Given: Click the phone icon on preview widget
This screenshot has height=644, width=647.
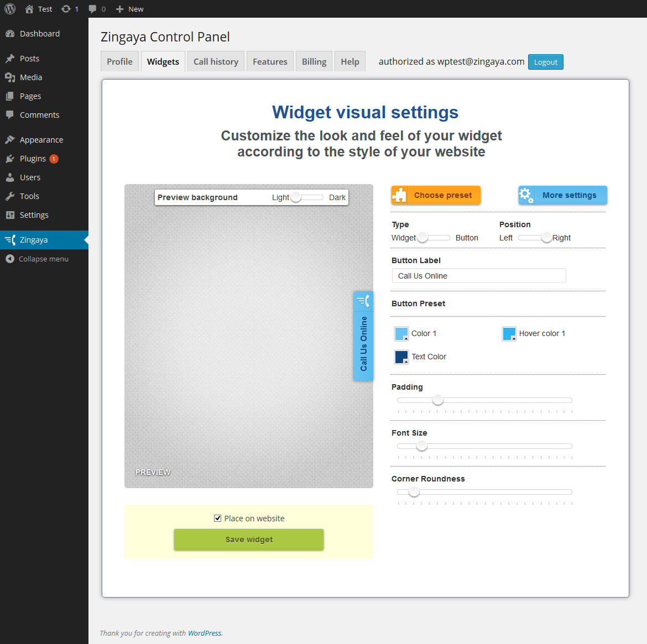Looking at the screenshot, I should [x=363, y=301].
